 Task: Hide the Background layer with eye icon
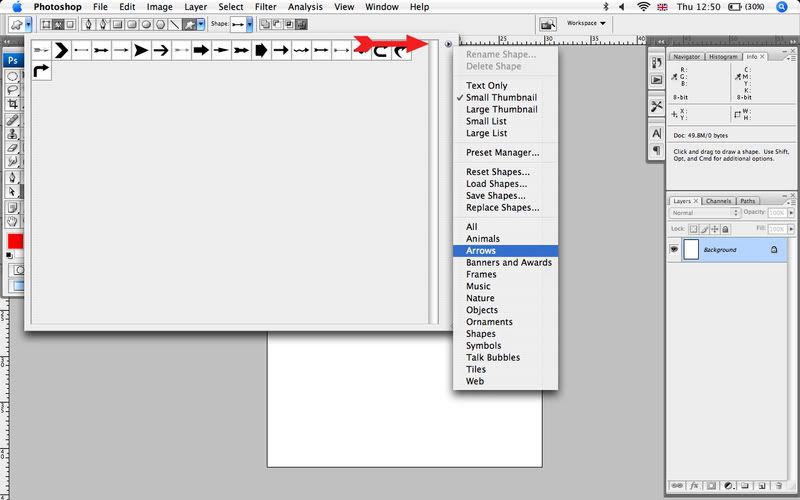[x=674, y=249]
